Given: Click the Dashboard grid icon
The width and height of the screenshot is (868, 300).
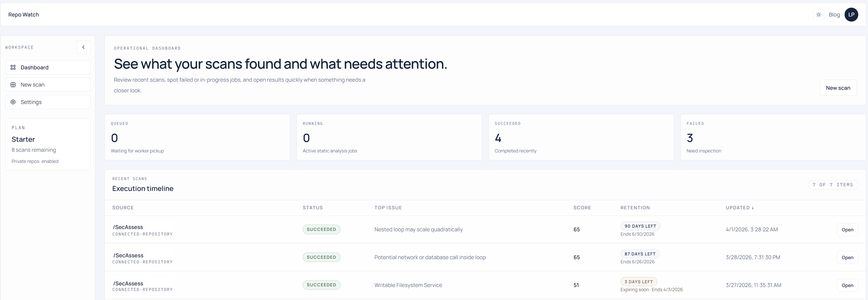Looking at the screenshot, I should coord(13,68).
